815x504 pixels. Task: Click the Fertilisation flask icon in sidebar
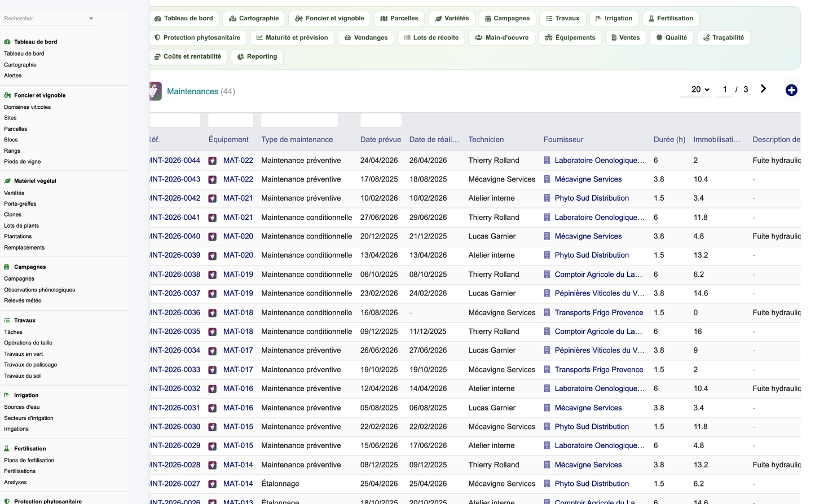7,449
